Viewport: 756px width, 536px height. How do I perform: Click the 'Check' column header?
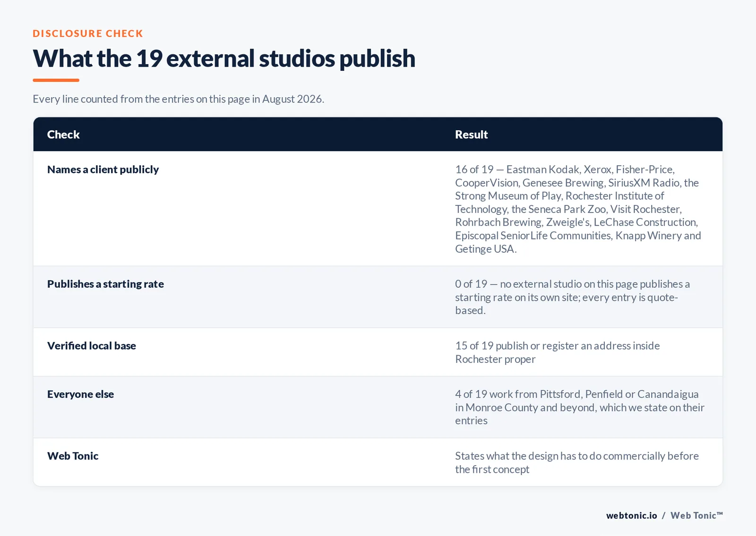coord(63,135)
